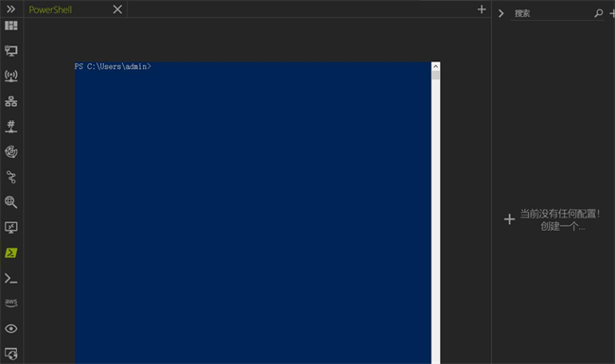
Task: Switch to the PowerShell tab
Action: pos(50,9)
